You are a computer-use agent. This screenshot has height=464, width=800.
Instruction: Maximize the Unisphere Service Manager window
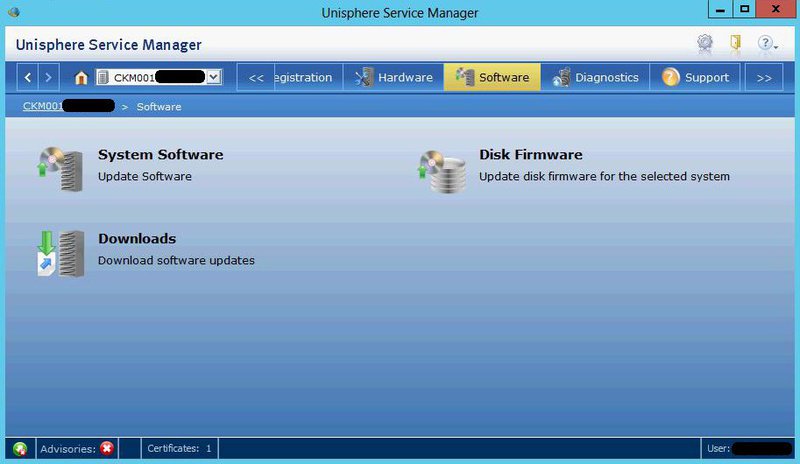coord(744,9)
